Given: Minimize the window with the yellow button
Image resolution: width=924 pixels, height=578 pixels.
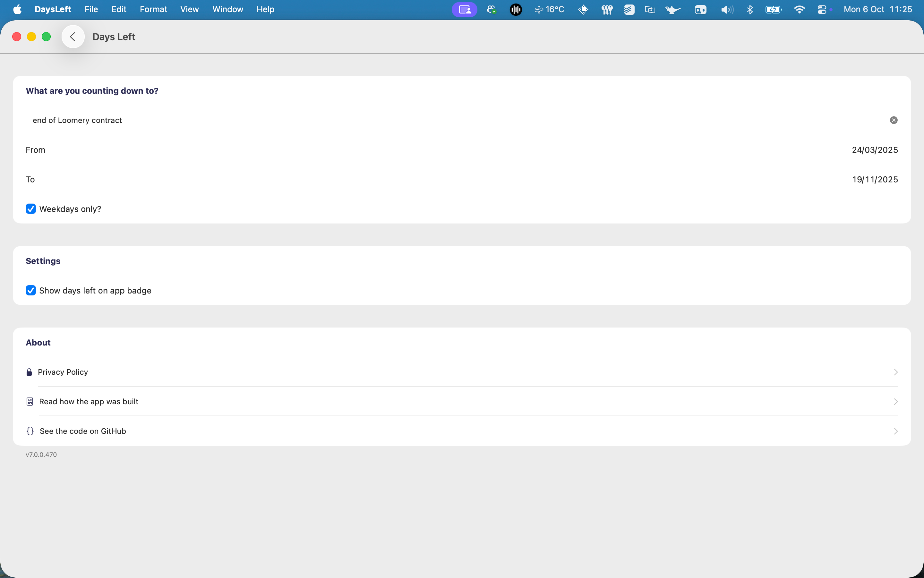Looking at the screenshot, I should 31,37.
